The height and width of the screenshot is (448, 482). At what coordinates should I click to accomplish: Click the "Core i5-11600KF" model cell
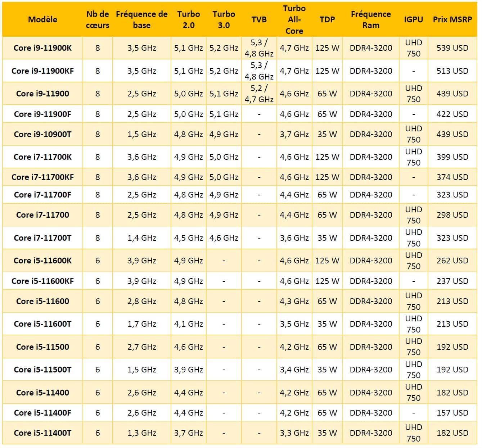(x=42, y=281)
